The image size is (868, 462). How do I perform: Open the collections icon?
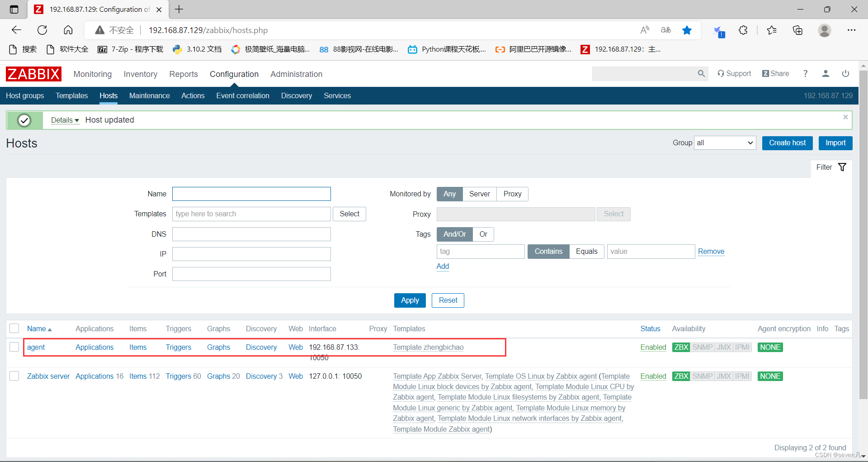798,30
